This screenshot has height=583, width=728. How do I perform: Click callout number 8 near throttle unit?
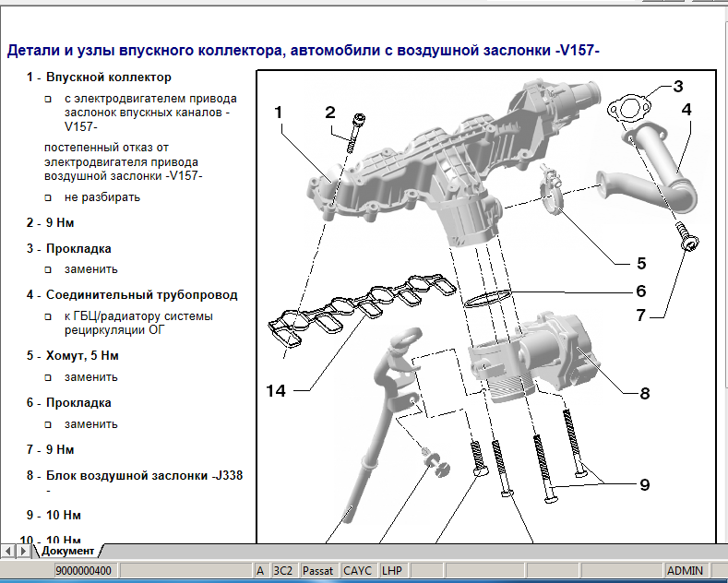(644, 393)
